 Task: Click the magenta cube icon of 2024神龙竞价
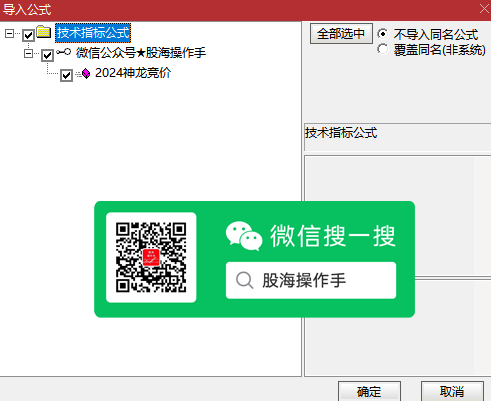click(x=86, y=74)
